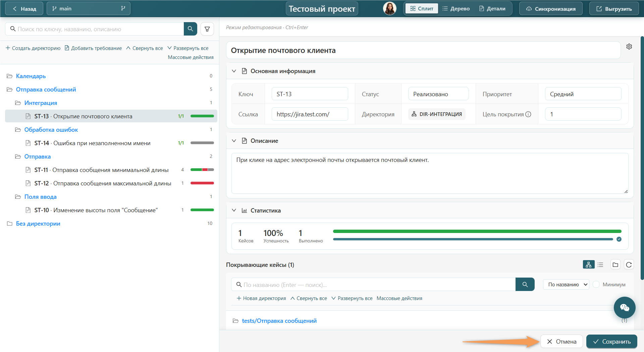Screen dimensions: 644x352
Task: Open requirement settings gear icon
Action: [x=629, y=47]
